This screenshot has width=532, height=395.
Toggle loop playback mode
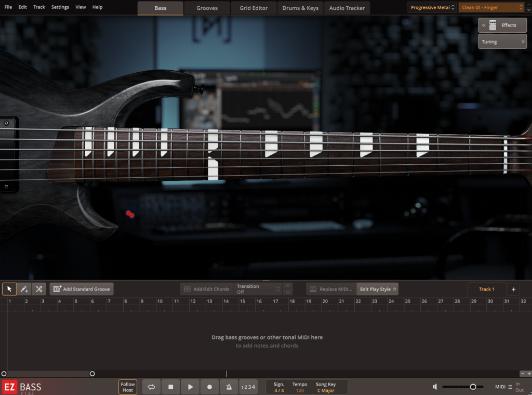pos(151,387)
